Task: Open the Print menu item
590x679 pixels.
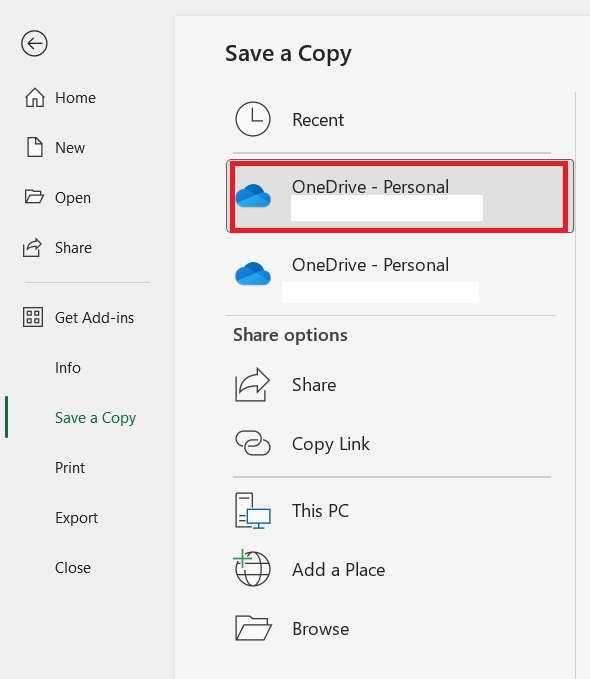Action: [70, 468]
